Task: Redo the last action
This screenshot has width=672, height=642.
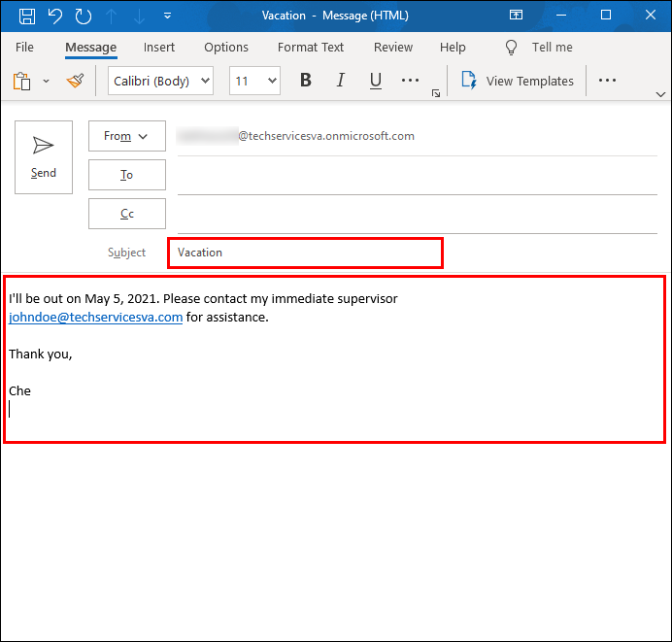Action: pos(84,16)
